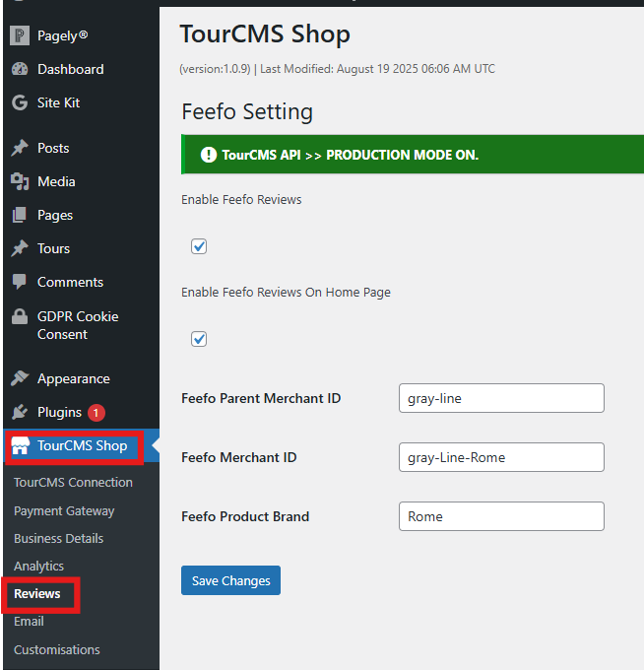This screenshot has width=644, height=670.
Task: Click the Feefo Product Brand label
Action: [245, 516]
